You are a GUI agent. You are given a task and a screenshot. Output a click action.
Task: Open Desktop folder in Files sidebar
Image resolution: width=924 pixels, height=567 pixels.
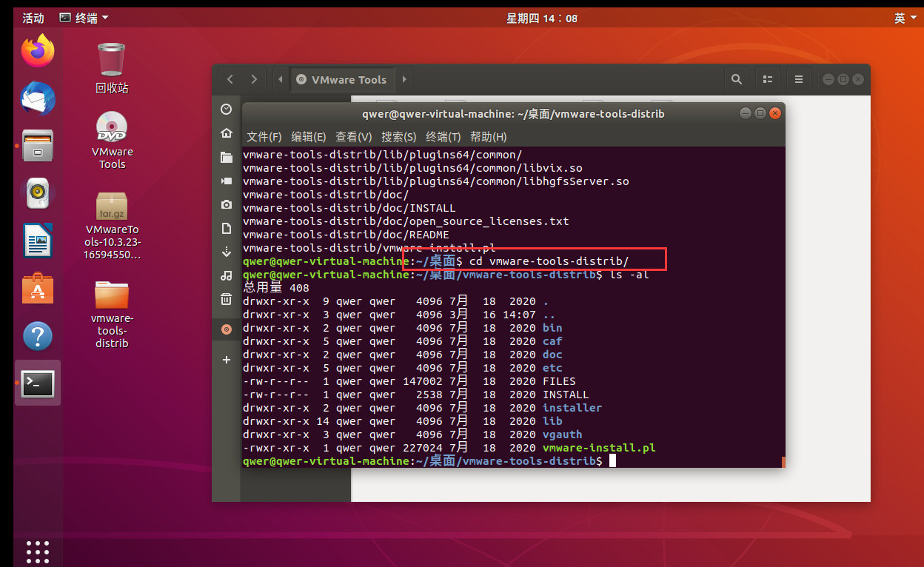point(227,157)
